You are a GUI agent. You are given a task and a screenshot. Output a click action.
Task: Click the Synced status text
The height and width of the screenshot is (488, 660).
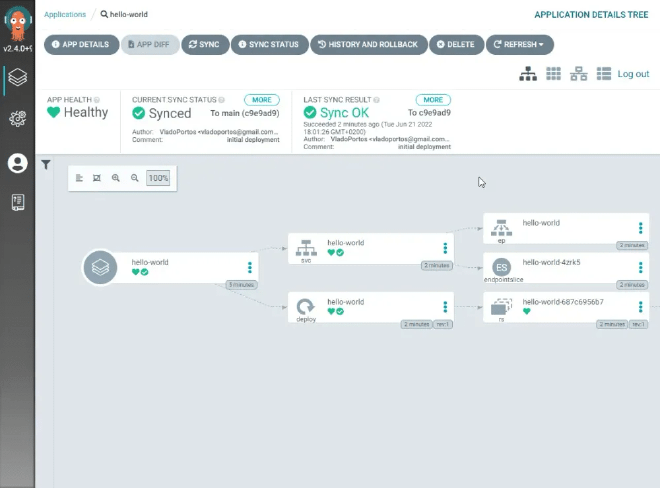point(170,113)
